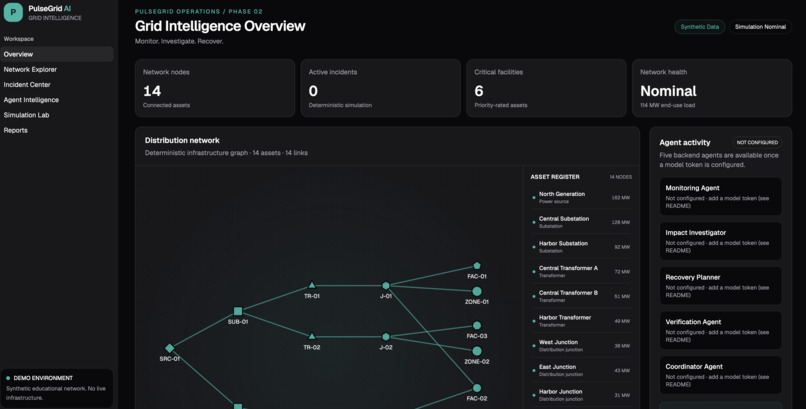The image size is (806, 409).
Task: Select the TR-01 triangle transformer node
Action: coord(312,285)
